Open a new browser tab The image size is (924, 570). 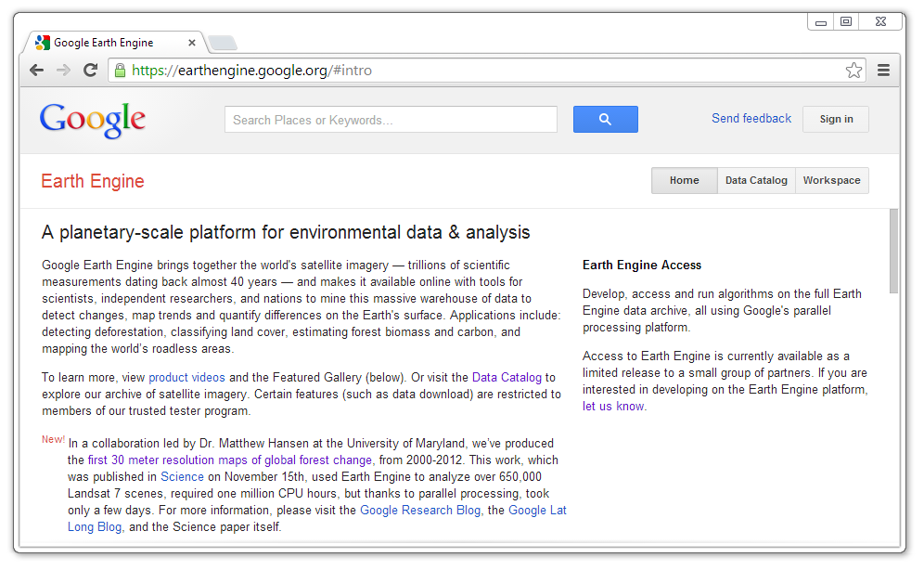tap(223, 43)
